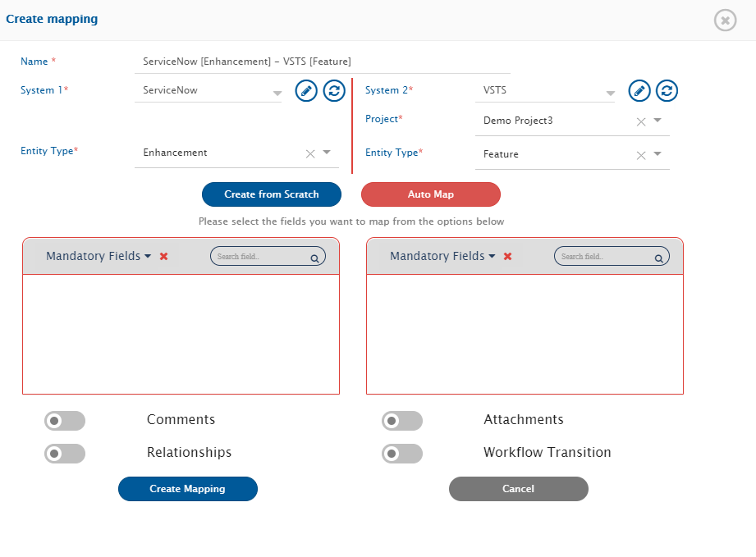756x557 pixels.
Task: Expand the left Mandatory Fields dropdown
Action: point(99,257)
